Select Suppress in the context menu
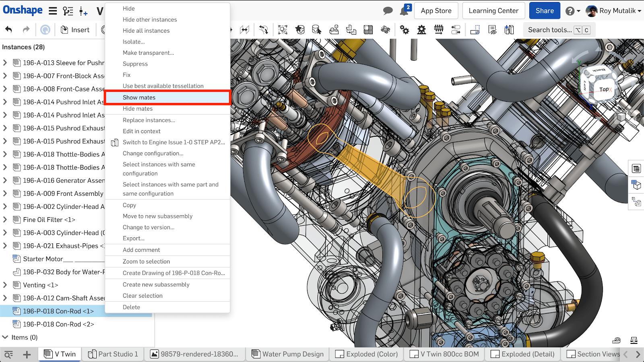 (135, 64)
